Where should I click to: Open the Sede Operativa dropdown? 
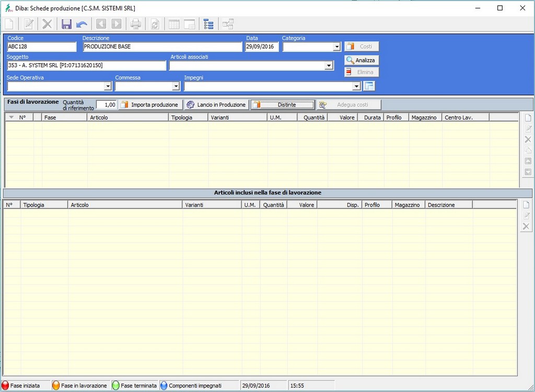[108, 86]
